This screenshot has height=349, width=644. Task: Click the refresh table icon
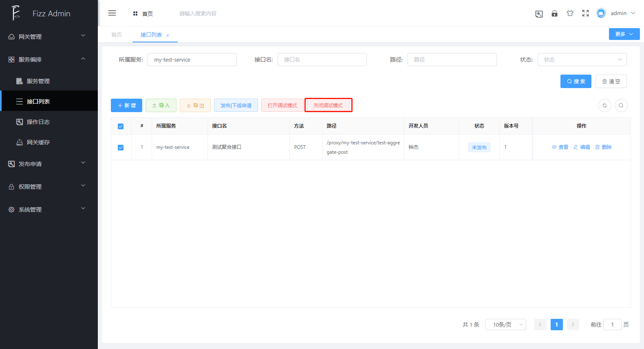(x=604, y=105)
